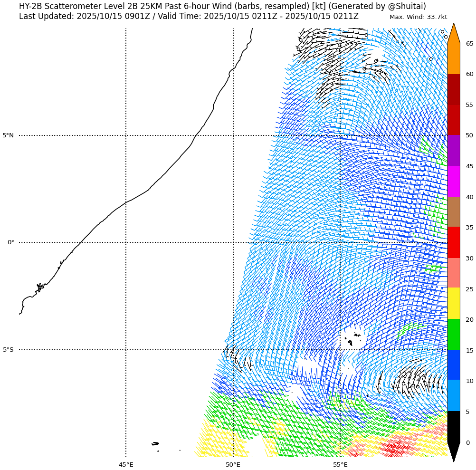Click the @Shuitai credit in the title
The height and width of the screenshot is (470, 476).
click(x=407, y=6)
